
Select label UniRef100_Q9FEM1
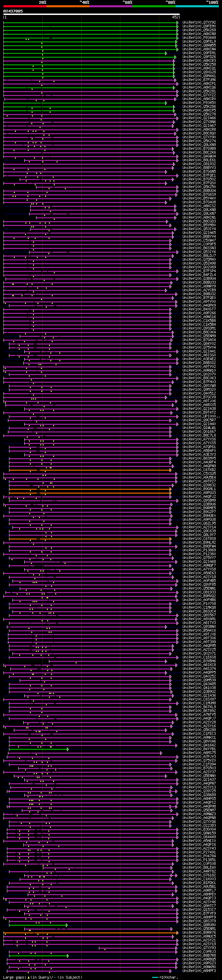(199, 53)
